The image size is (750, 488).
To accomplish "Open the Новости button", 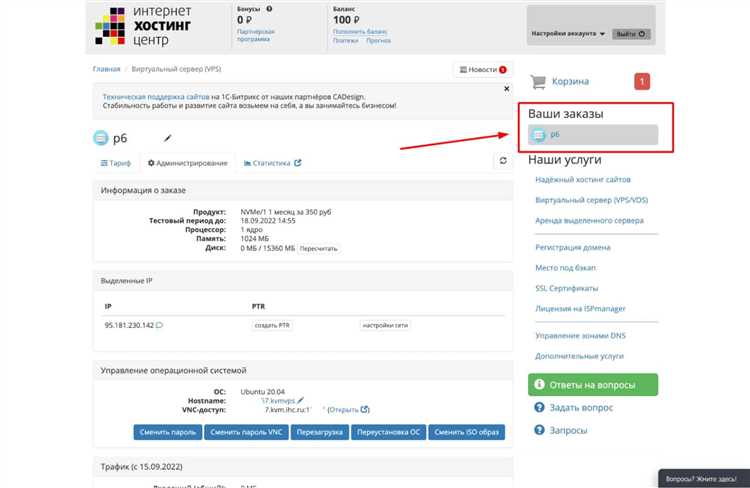I will (483, 70).
